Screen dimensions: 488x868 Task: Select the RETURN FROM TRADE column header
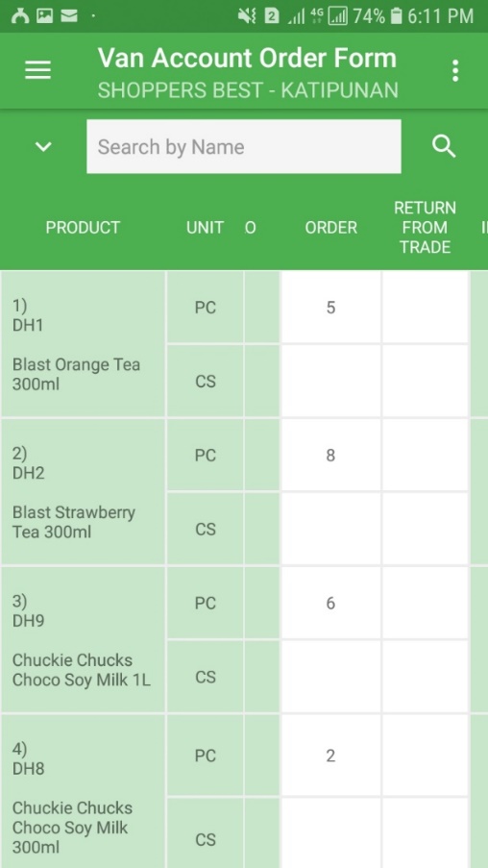(425, 228)
